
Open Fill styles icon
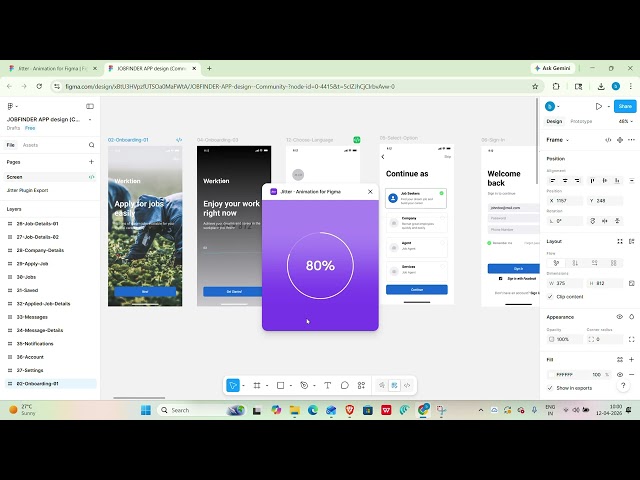tap(620, 360)
